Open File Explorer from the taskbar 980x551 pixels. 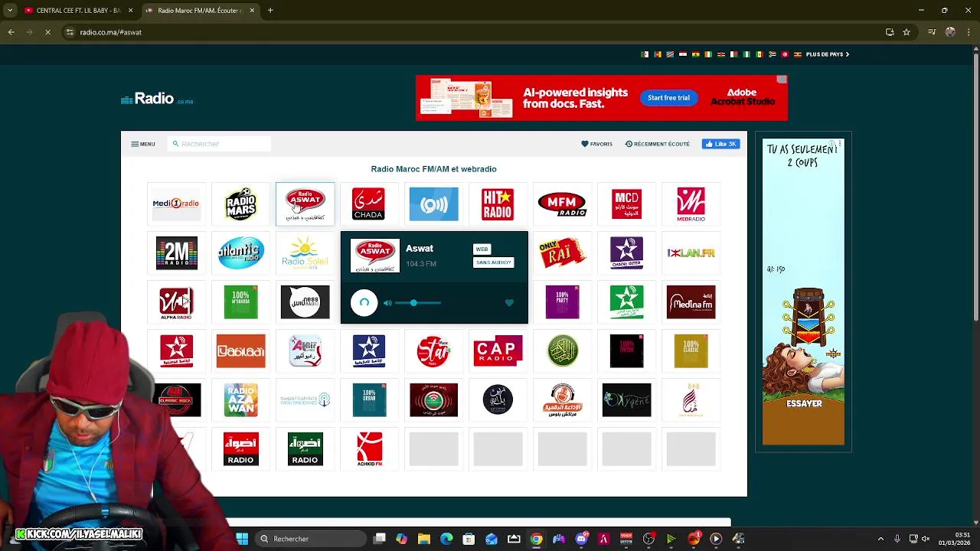click(x=423, y=539)
